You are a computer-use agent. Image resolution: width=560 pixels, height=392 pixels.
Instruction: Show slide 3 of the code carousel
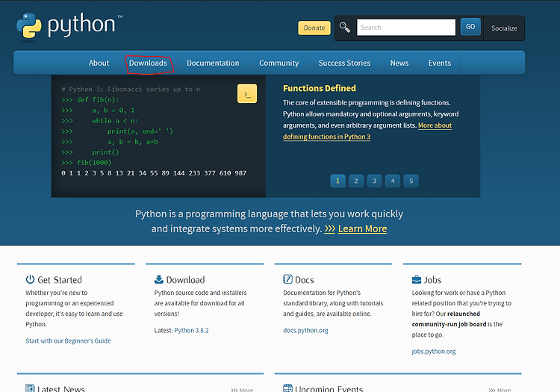(x=374, y=181)
